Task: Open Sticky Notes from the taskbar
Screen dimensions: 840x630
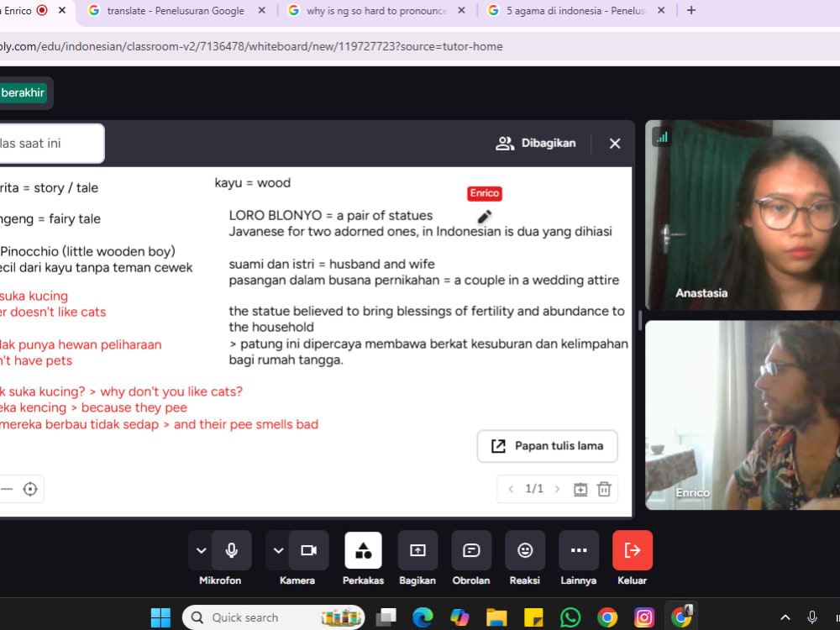Action: click(x=533, y=617)
